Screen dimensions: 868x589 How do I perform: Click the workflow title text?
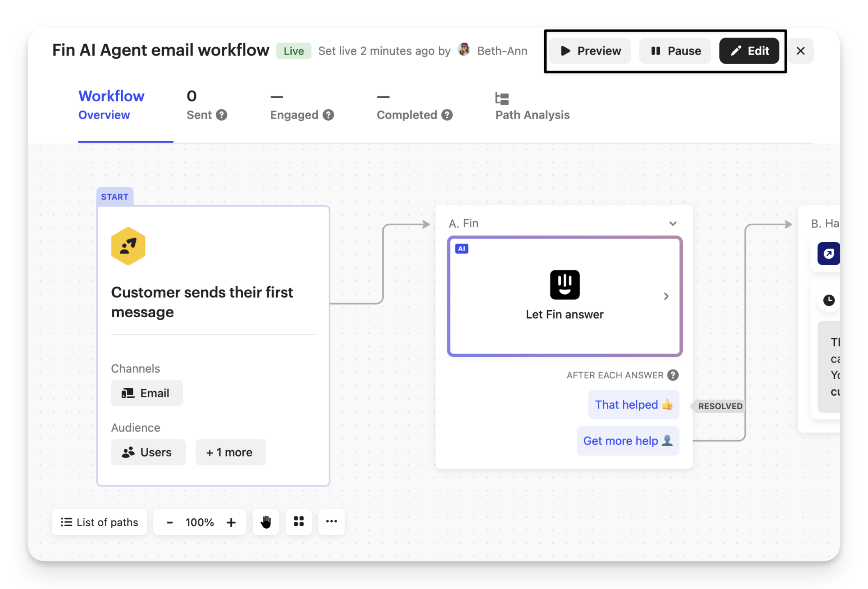pos(161,50)
